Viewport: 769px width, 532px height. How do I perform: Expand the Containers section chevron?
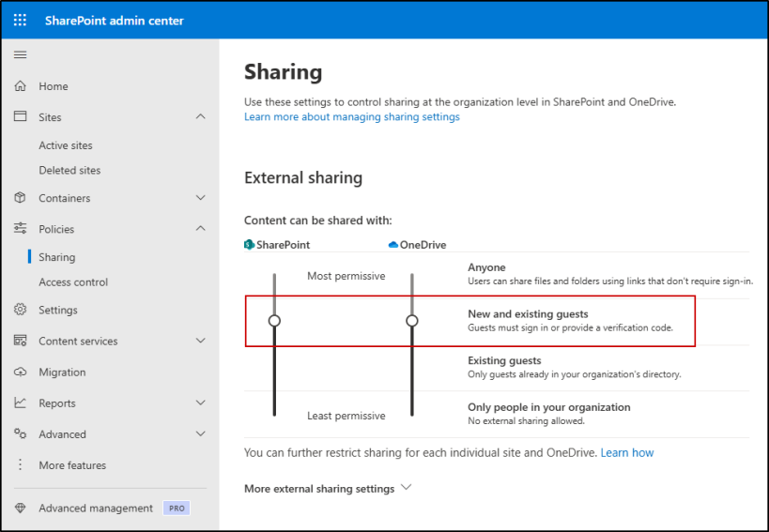click(x=201, y=197)
